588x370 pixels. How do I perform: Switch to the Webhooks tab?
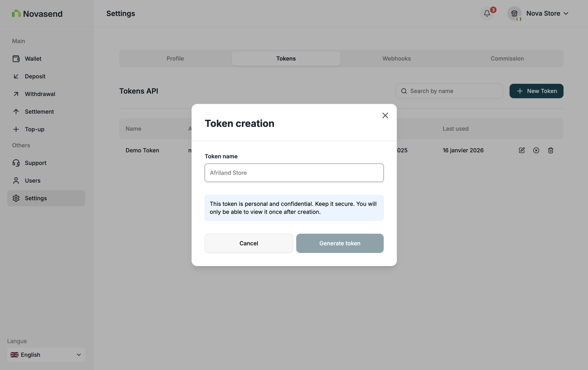click(396, 59)
